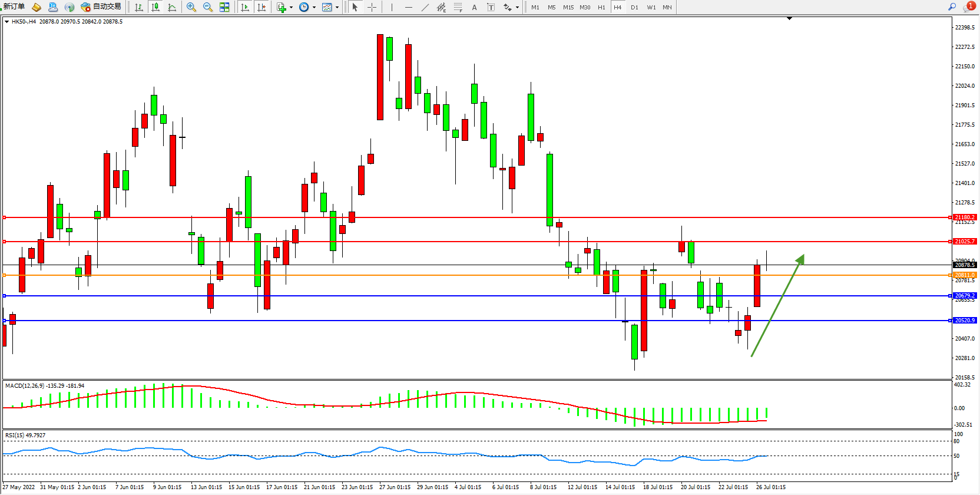The image size is (980, 495).
Task: Expand the templates dropdown arrow
Action: (x=337, y=8)
